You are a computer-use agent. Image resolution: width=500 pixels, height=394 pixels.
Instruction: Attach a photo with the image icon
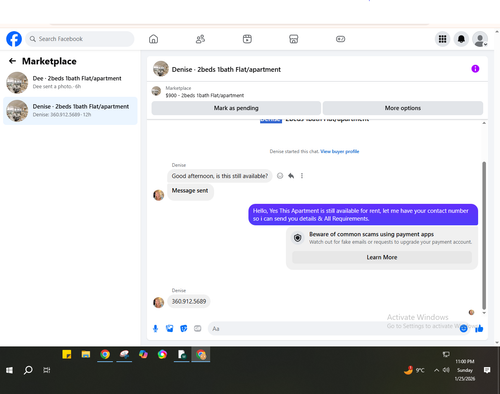click(169, 329)
